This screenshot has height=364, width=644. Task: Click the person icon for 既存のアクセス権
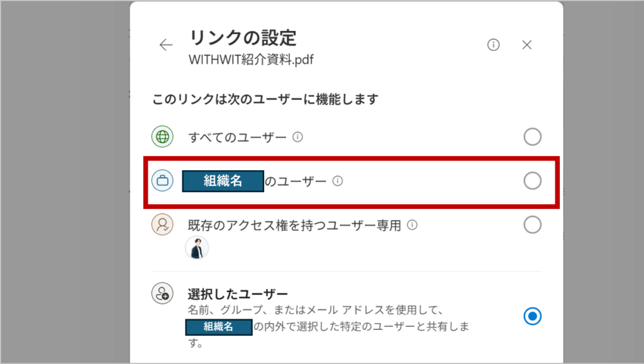[162, 225]
